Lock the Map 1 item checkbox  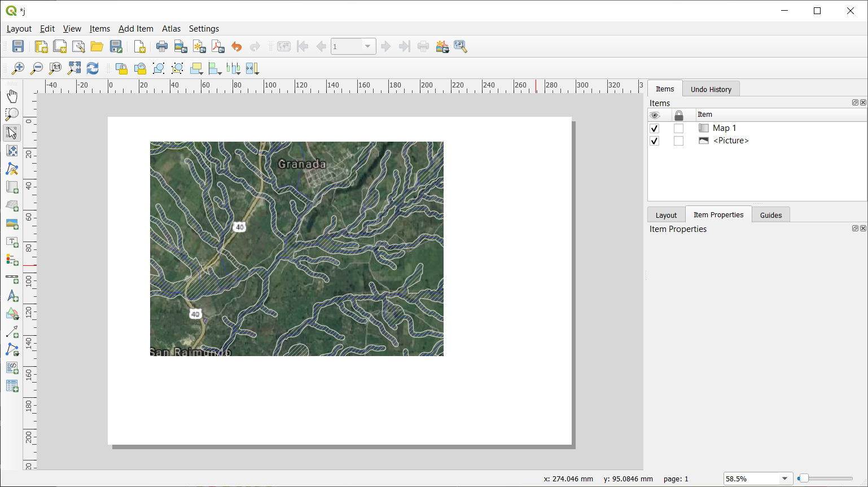[x=678, y=128]
